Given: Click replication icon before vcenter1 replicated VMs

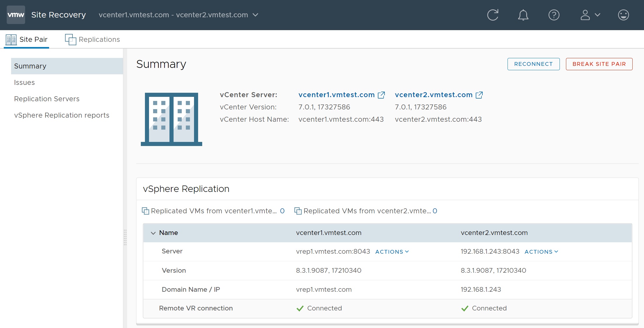Looking at the screenshot, I should (x=145, y=211).
